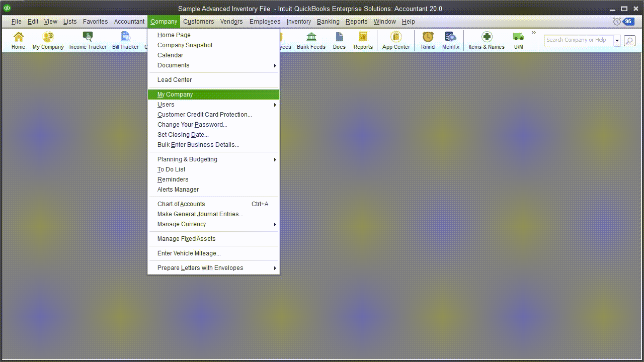Viewport: 644px width, 362px height.
Task: Select Reminders menu entry
Action: 213,179
